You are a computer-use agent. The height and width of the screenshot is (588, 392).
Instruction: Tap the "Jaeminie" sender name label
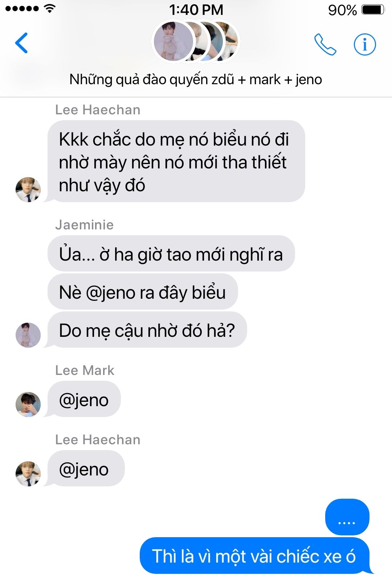tap(84, 225)
